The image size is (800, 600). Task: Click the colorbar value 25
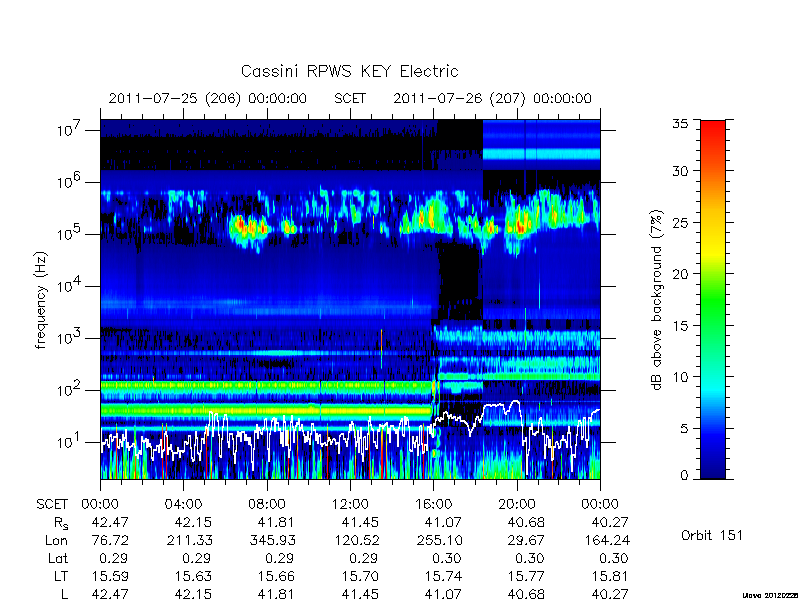(680, 222)
